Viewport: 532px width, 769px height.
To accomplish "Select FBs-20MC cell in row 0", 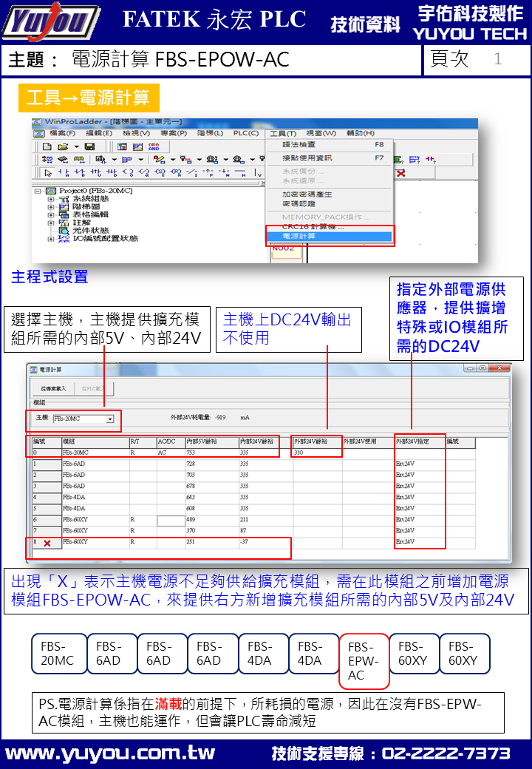I will pyautogui.click(x=95, y=453).
